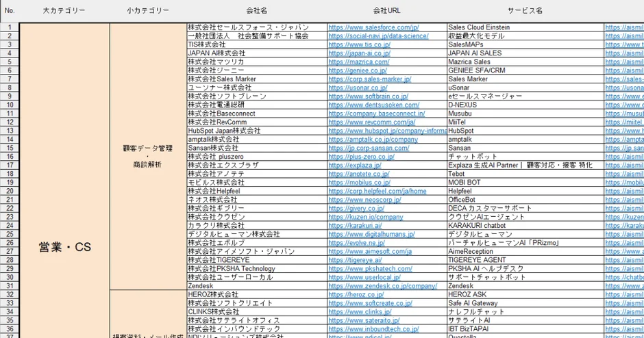644x338 pixels.
Task: Open the www.digitalhumans.jp link
Action: 372,234
